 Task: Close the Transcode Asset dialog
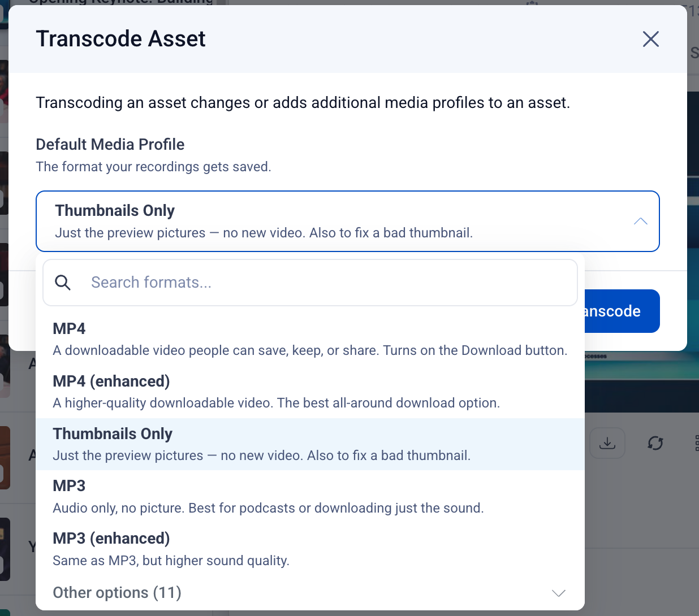[x=651, y=39]
